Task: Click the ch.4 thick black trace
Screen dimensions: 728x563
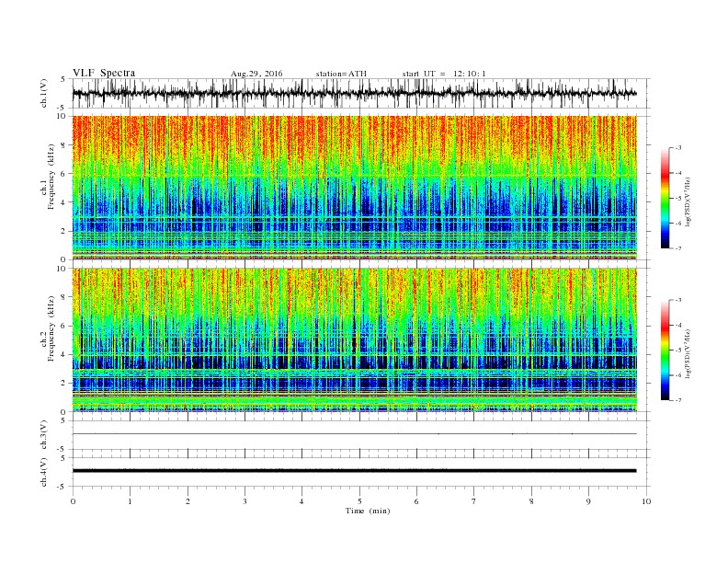Action: tap(355, 471)
